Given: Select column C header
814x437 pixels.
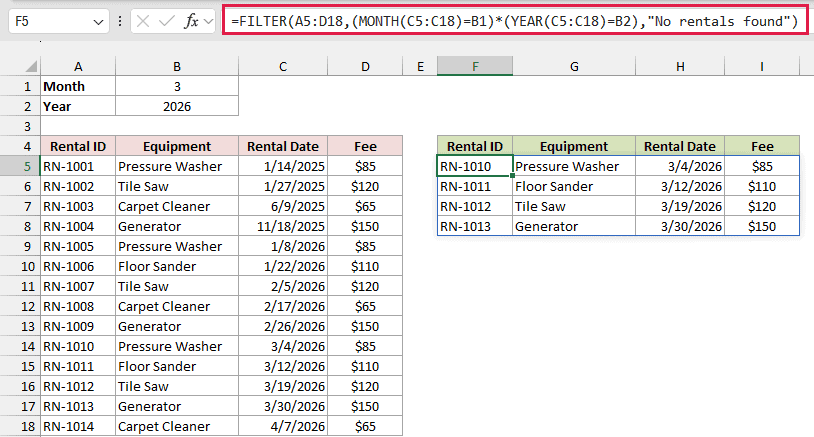Looking at the screenshot, I should pyautogui.click(x=283, y=66).
